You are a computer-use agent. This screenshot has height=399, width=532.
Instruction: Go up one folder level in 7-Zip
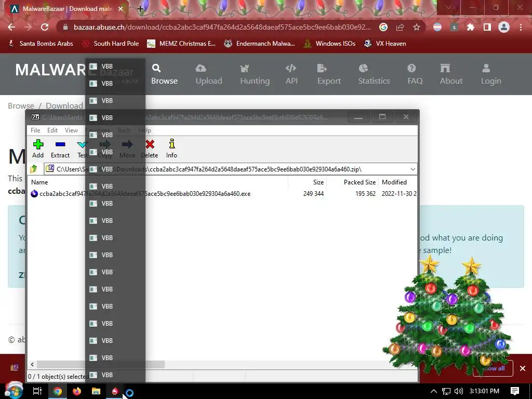[34, 169]
